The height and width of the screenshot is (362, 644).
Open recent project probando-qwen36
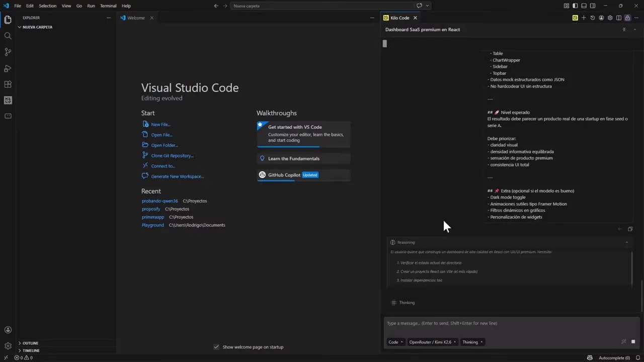tap(159, 201)
